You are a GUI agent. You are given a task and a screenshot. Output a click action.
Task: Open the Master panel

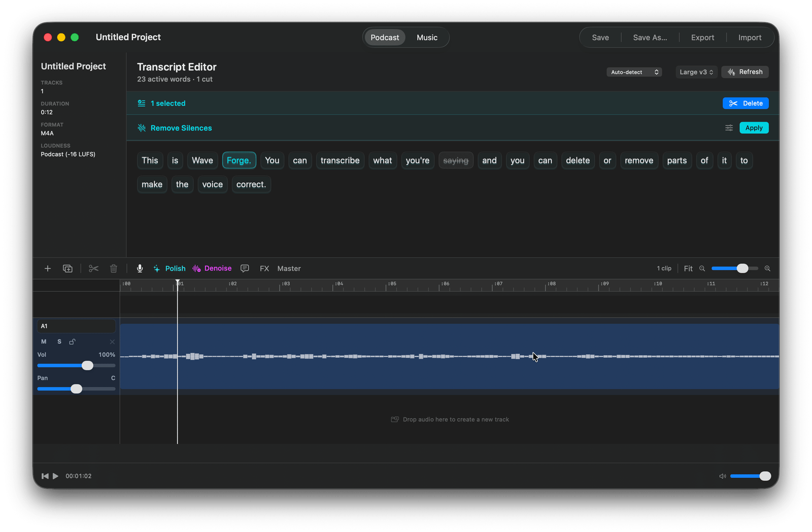click(x=289, y=269)
